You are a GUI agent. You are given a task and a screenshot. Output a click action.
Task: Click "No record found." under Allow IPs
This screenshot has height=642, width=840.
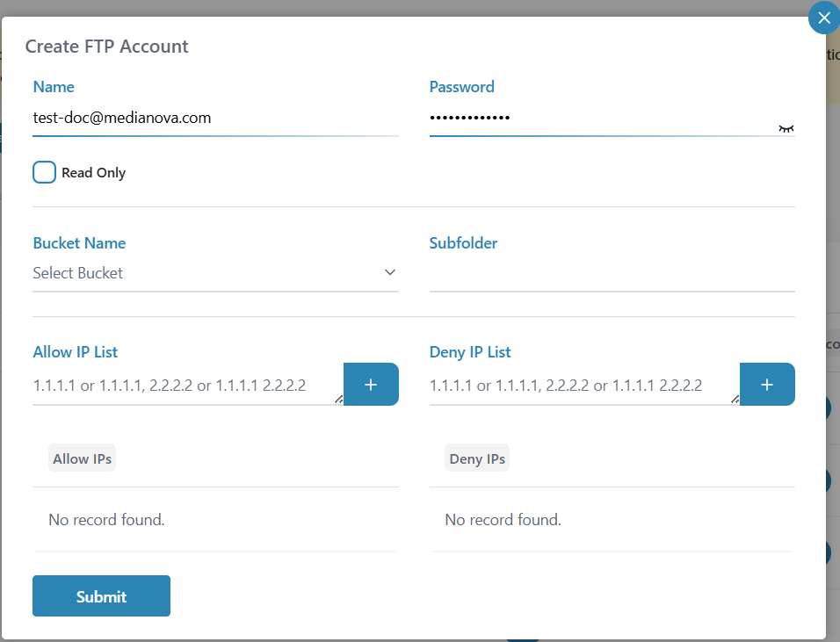[106, 520]
